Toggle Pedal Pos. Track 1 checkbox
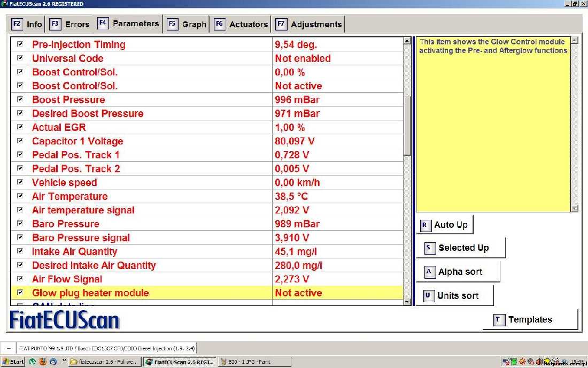 pyautogui.click(x=20, y=154)
